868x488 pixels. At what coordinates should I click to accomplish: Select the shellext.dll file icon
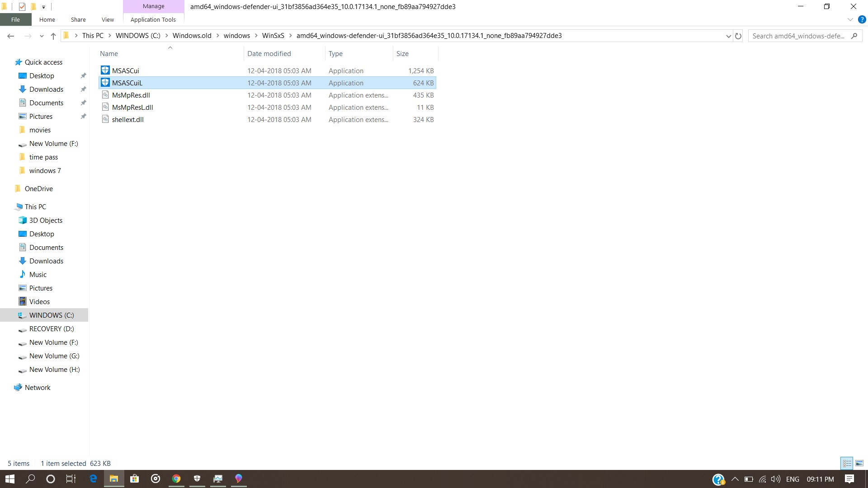[105, 119]
